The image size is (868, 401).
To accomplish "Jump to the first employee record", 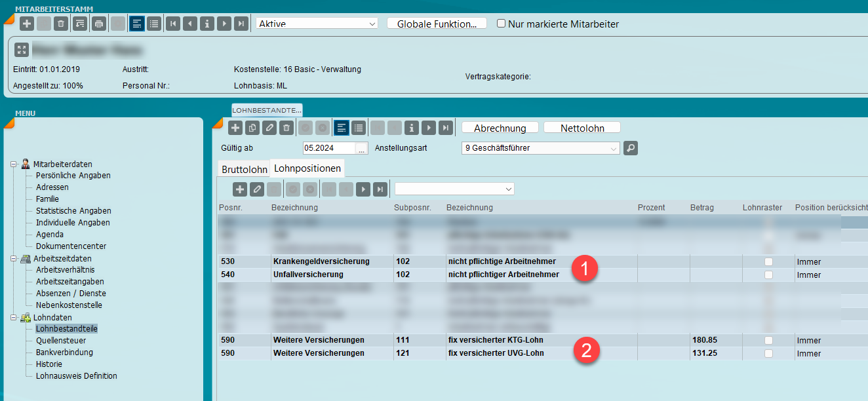I will [173, 24].
